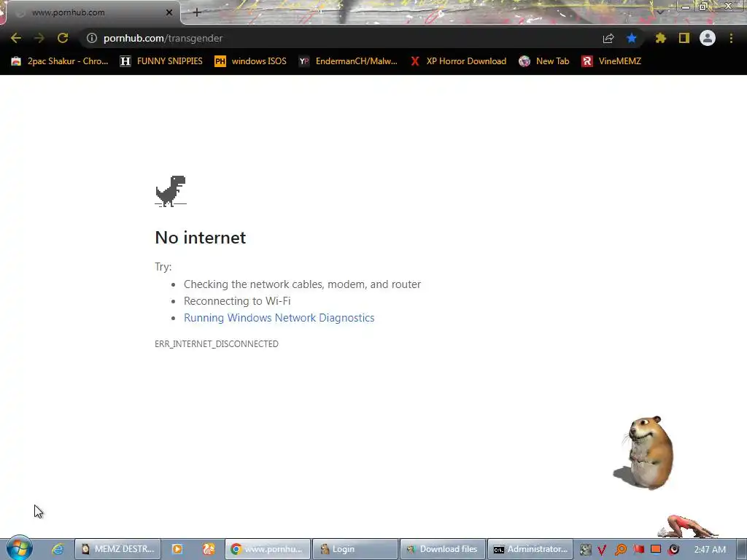Open the FUNNY SNIPPIES bookmark
Image resolution: width=747 pixels, height=560 pixels.
(x=161, y=61)
